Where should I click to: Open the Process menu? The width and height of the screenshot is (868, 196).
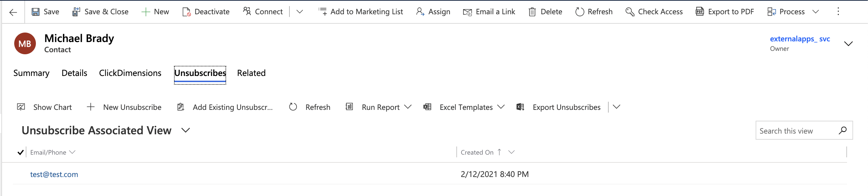coord(793,12)
